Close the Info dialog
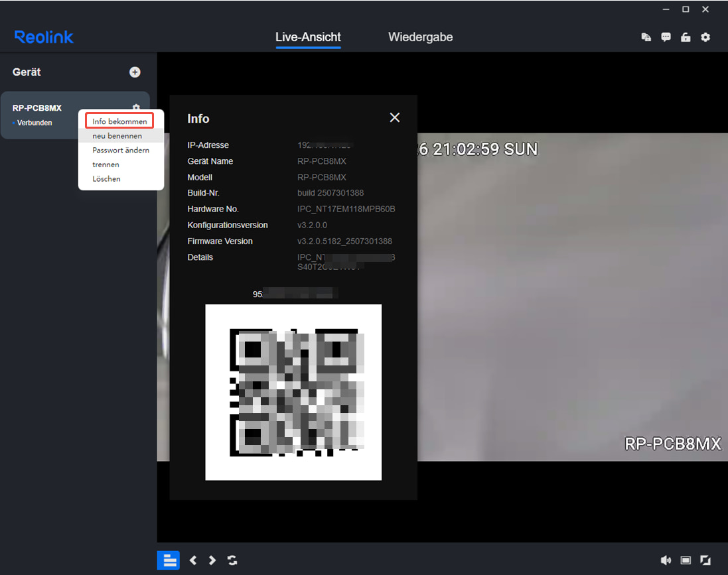The width and height of the screenshot is (728, 575). (395, 117)
